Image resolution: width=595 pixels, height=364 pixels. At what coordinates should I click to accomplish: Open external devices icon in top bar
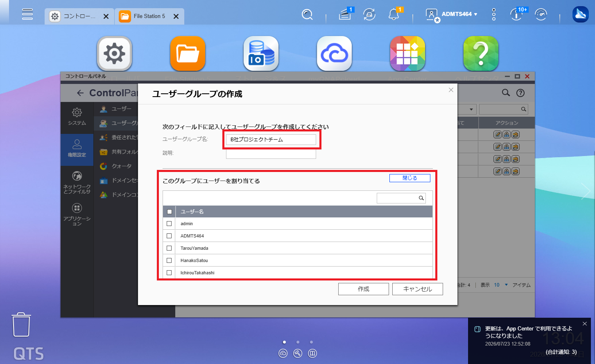(369, 15)
